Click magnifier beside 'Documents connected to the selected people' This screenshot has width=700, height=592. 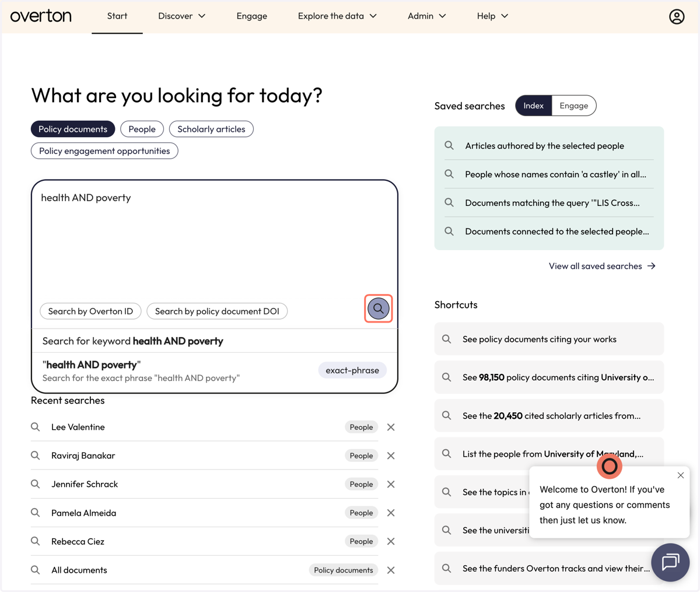pos(449,231)
